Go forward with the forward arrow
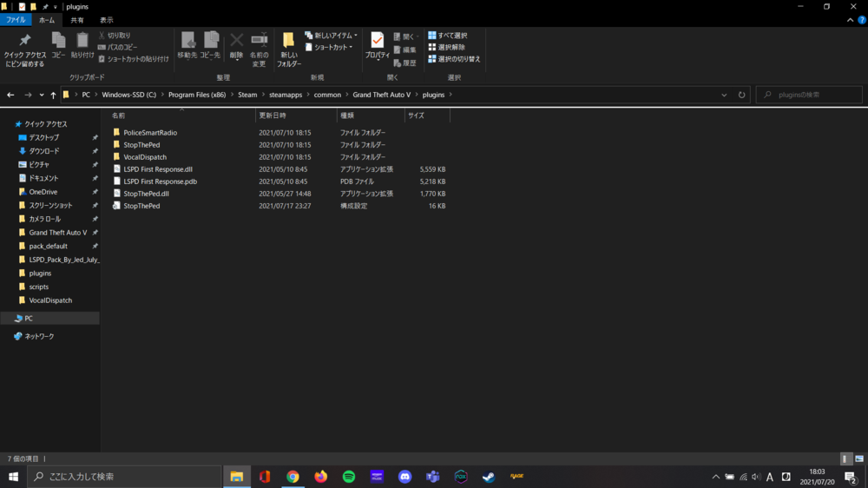The width and height of the screenshot is (868, 488). coord(28,95)
